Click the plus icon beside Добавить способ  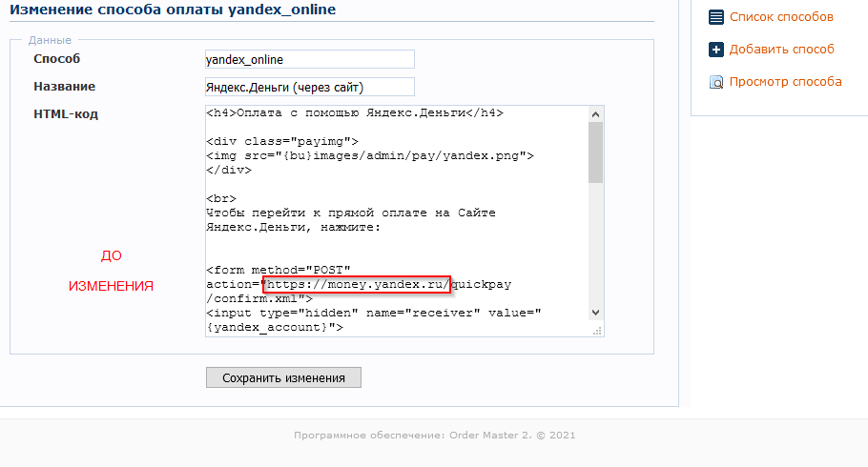pos(715,50)
